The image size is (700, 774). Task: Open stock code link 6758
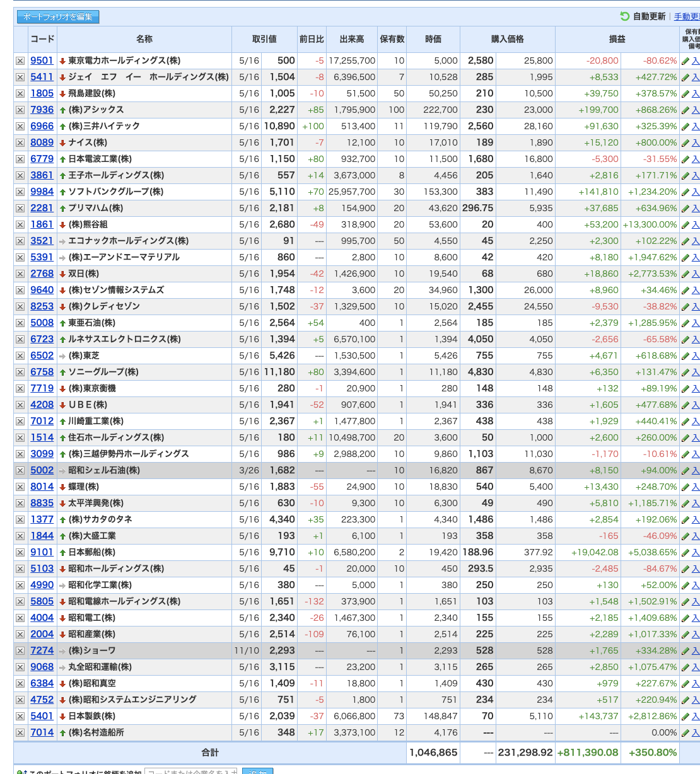click(42, 372)
